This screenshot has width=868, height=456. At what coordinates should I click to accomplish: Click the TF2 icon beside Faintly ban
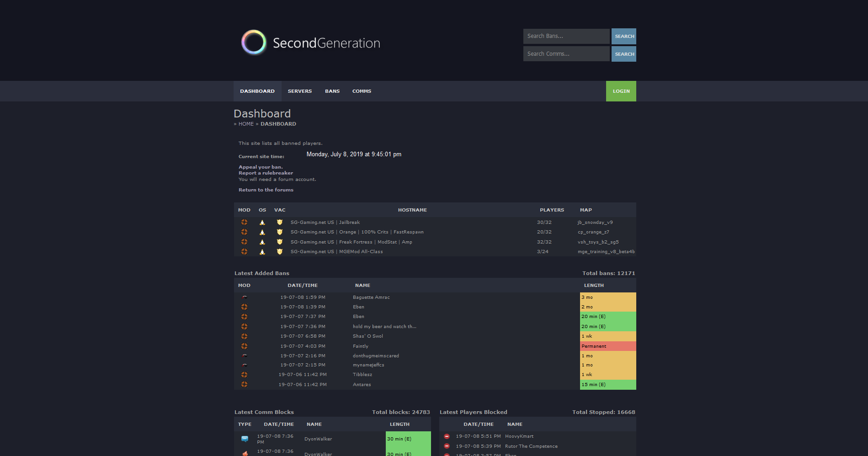tap(244, 346)
